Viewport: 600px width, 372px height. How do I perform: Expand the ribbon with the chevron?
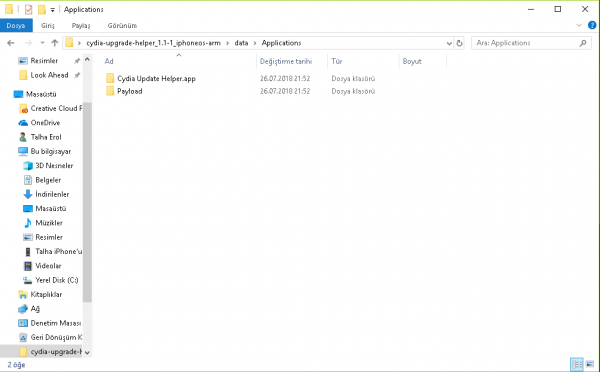point(579,25)
